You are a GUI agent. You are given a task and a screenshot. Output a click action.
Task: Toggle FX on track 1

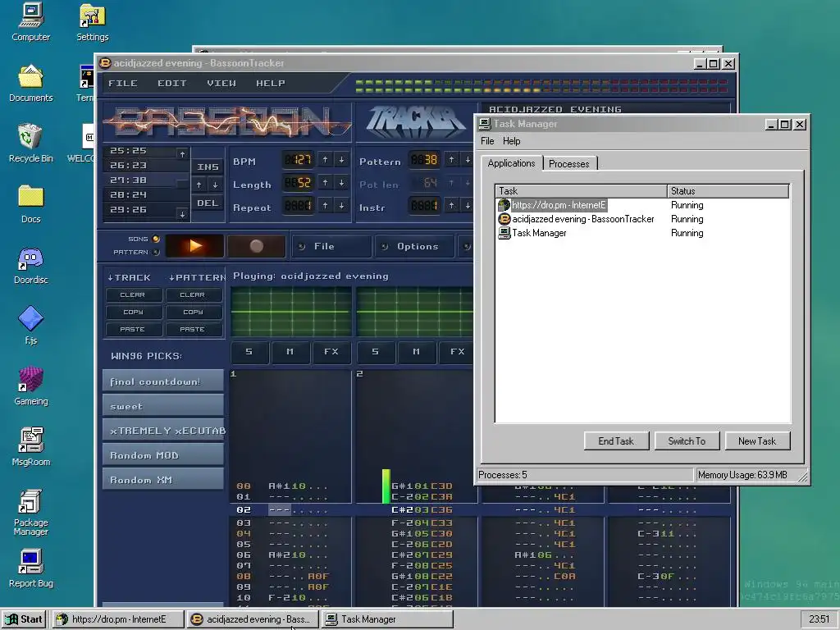[x=331, y=352]
